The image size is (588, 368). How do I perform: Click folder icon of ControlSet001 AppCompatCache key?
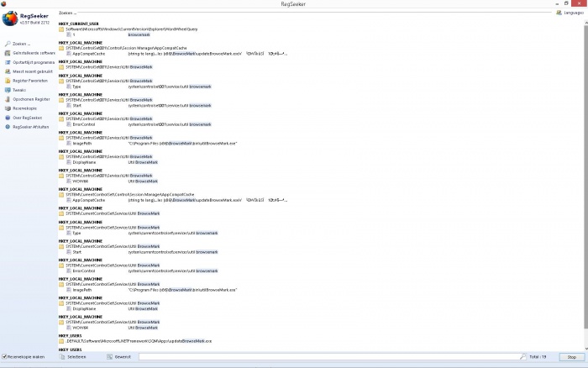[61, 49]
